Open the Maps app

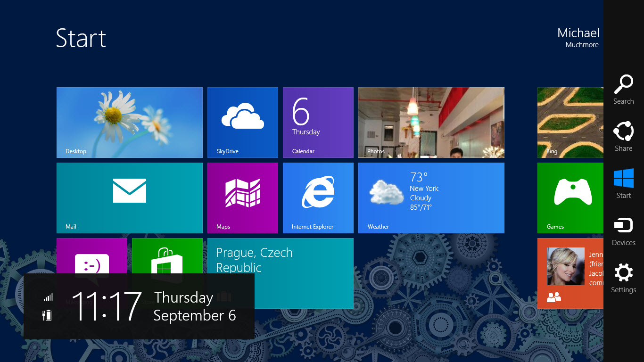242,198
